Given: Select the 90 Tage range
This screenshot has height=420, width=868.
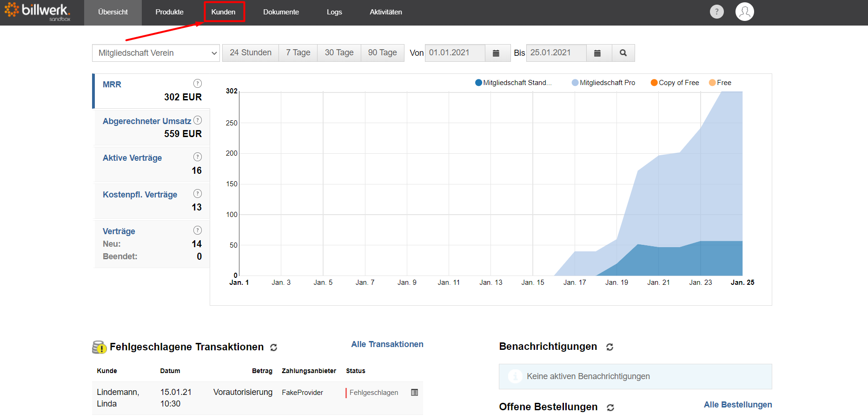Looking at the screenshot, I should 383,53.
